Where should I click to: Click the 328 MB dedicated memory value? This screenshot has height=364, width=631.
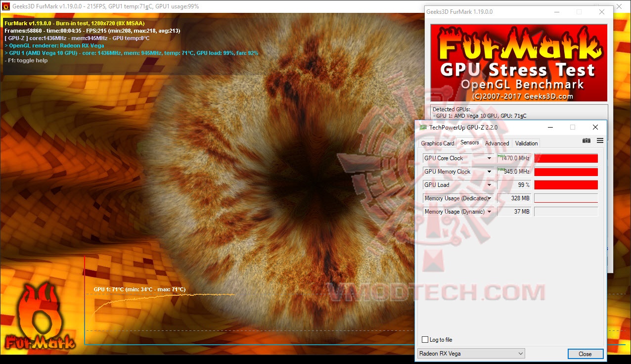[x=514, y=198]
